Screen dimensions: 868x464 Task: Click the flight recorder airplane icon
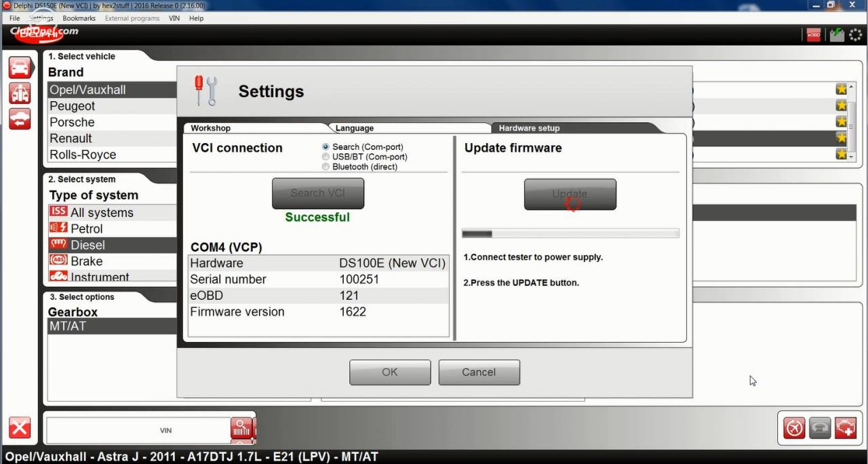[x=794, y=428]
